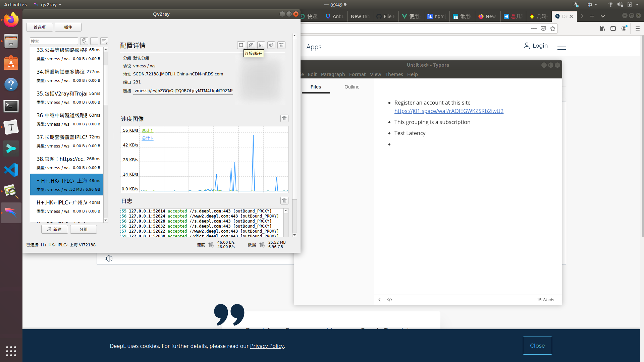Click the edit connection pencil icon
This screenshot has height=362, width=644.
tap(251, 45)
